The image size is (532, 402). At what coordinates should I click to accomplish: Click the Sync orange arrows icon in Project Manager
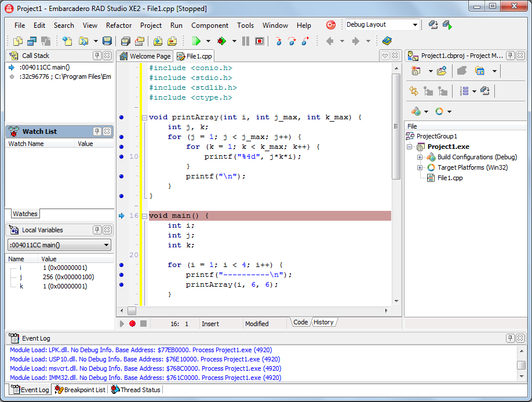(414, 91)
